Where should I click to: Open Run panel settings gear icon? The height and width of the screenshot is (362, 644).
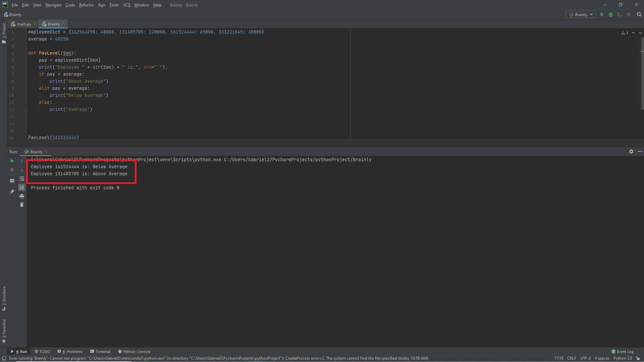click(x=631, y=152)
